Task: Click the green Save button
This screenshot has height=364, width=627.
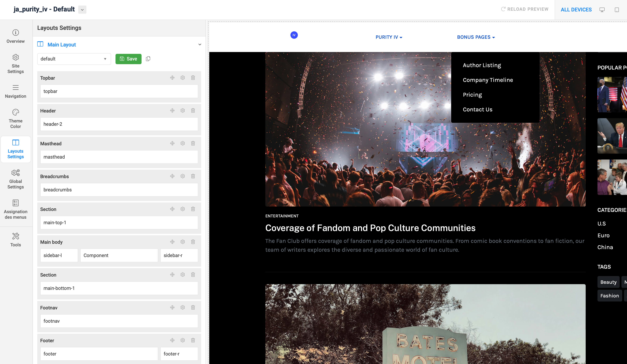Action: pyautogui.click(x=128, y=59)
